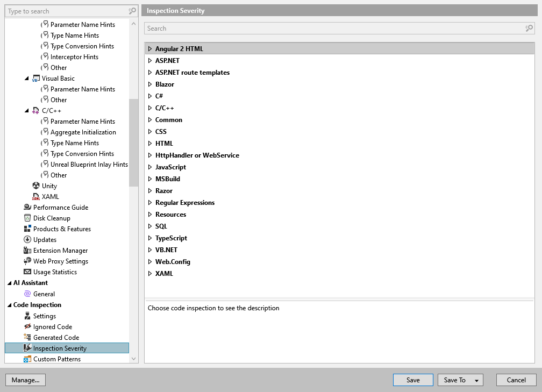The width and height of the screenshot is (542, 392).
Task: Click the Visual Basic VB icon
Action: tap(36, 79)
